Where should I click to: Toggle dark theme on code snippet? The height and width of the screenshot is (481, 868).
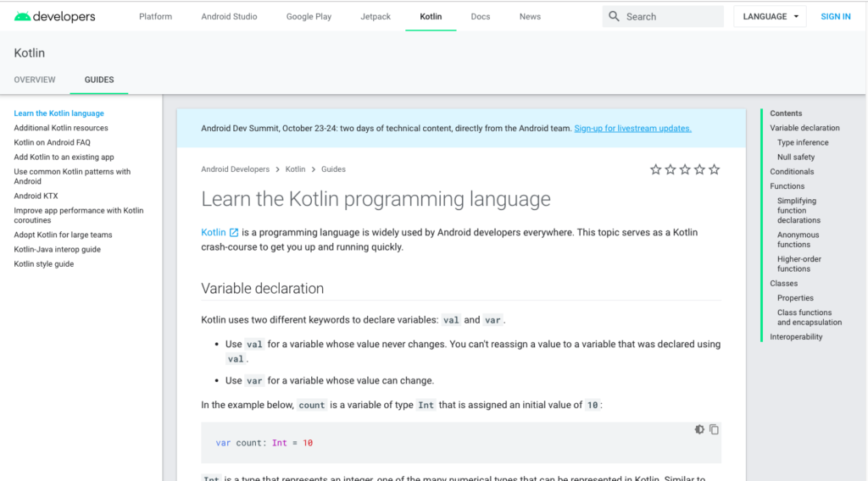(x=699, y=429)
